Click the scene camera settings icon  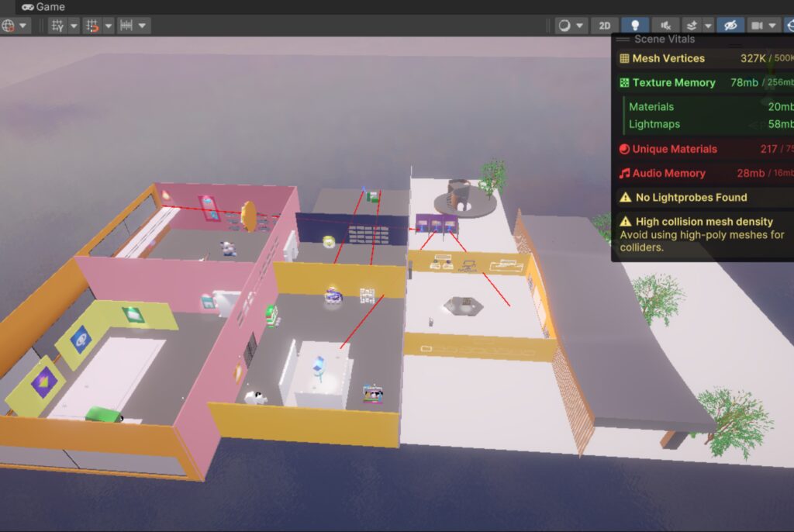pos(758,26)
